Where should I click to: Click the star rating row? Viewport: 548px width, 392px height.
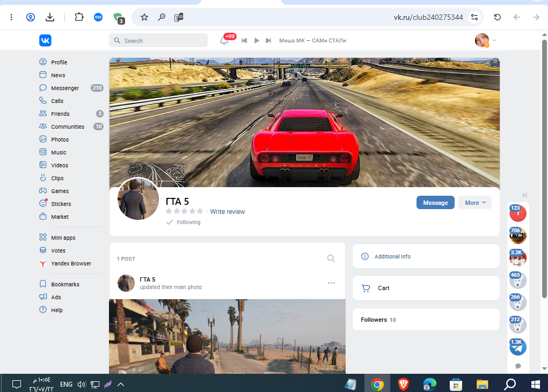184,211
